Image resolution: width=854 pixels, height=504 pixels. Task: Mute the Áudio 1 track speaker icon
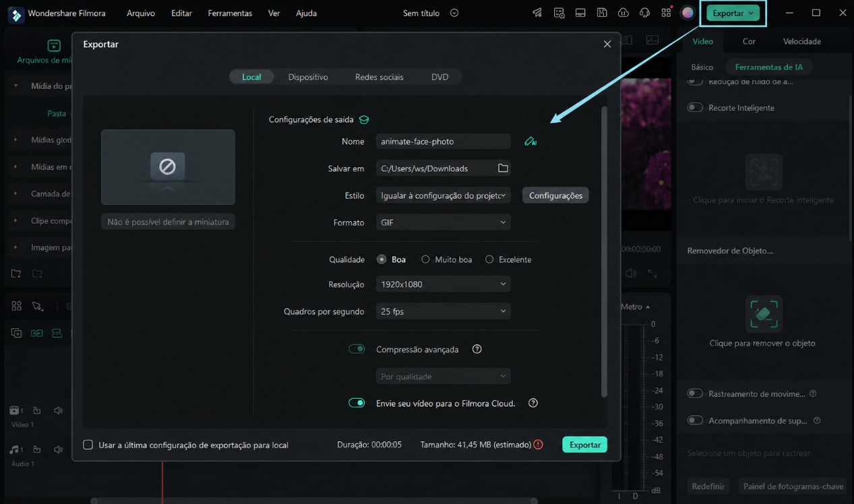[58, 449]
